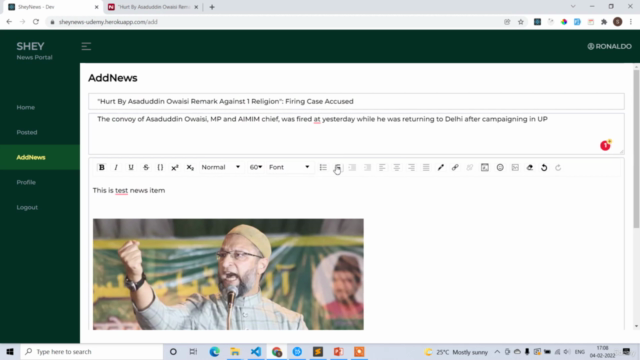This screenshot has height=360, width=640.
Task: Toggle italic formatting in editor
Action: pyautogui.click(x=116, y=167)
